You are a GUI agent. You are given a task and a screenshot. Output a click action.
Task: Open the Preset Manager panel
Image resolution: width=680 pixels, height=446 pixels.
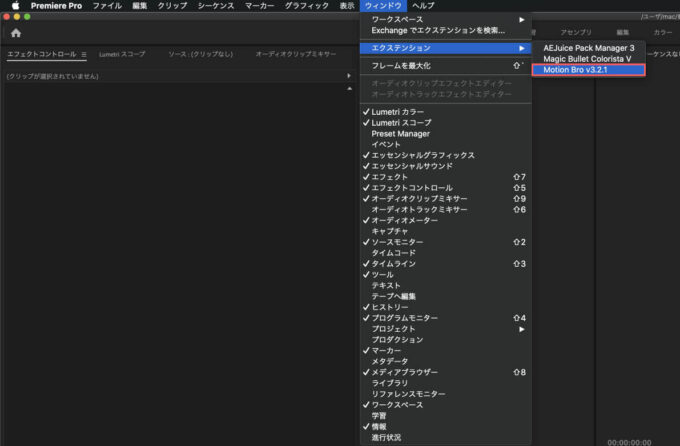[x=445, y=134]
